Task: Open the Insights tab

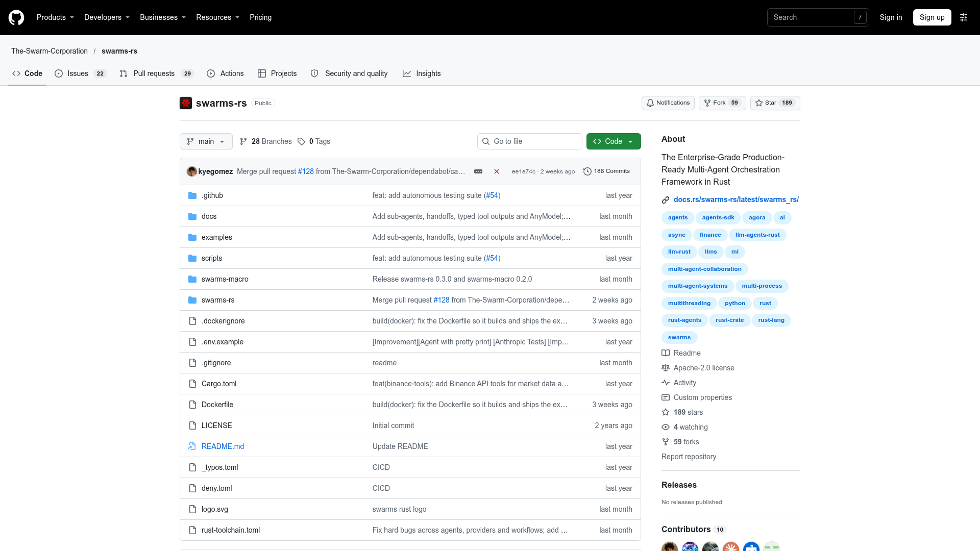Action: point(422,73)
